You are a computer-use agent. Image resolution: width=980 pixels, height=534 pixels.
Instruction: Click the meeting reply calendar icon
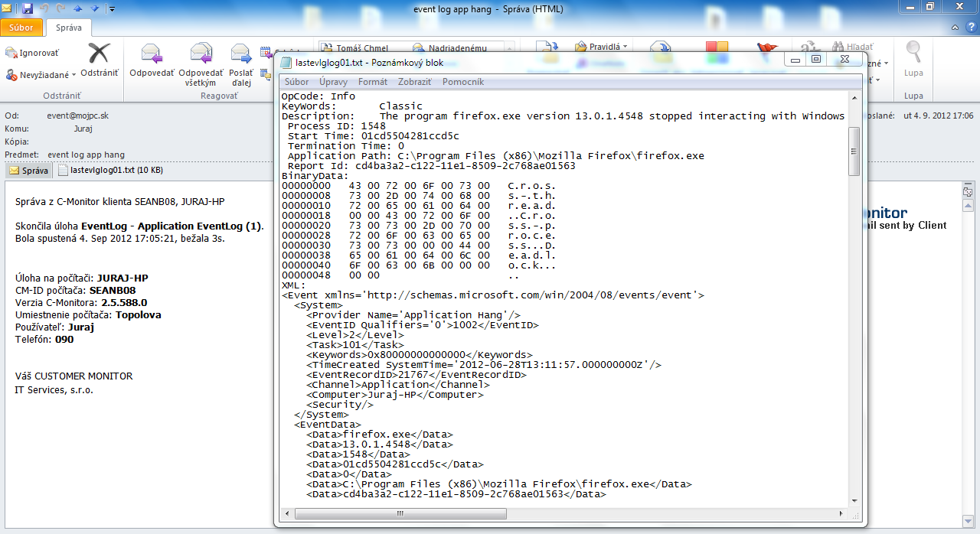[266, 52]
